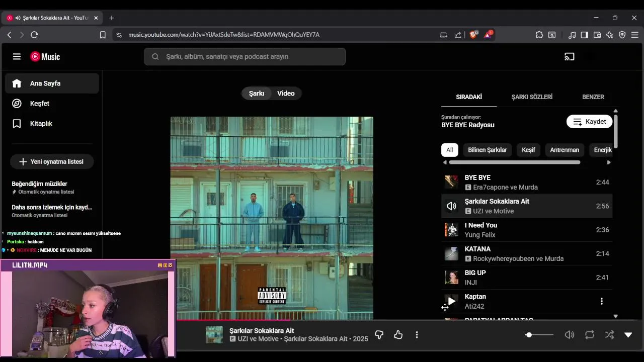Image resolution: width=644 pixels, height=362 pixels.
Task: Open the cast to device icon
Action: coord(569,57)
